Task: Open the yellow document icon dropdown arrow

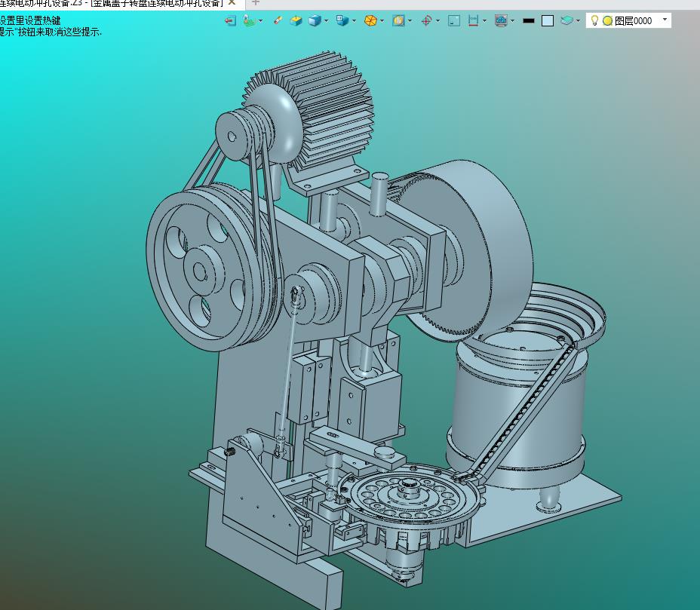Action: (410, 21)
